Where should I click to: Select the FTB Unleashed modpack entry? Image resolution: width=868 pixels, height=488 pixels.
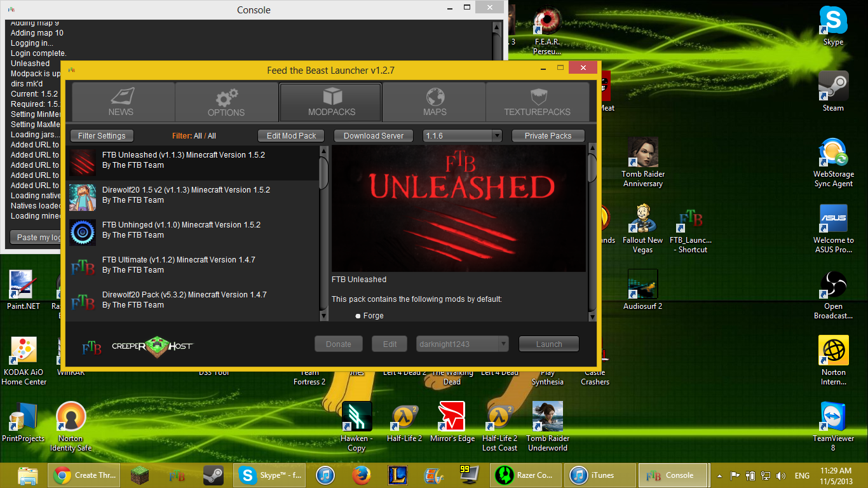(x=193, y=163)
